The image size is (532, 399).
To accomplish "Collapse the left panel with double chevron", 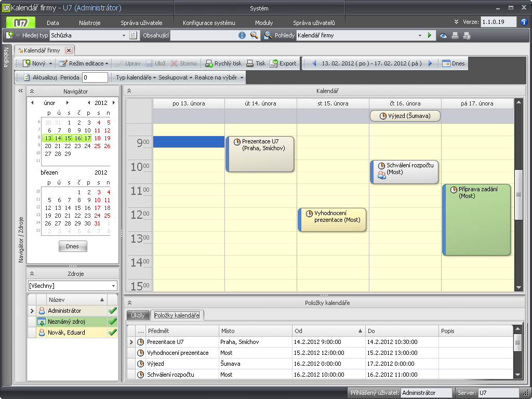I will click(20, 90).
